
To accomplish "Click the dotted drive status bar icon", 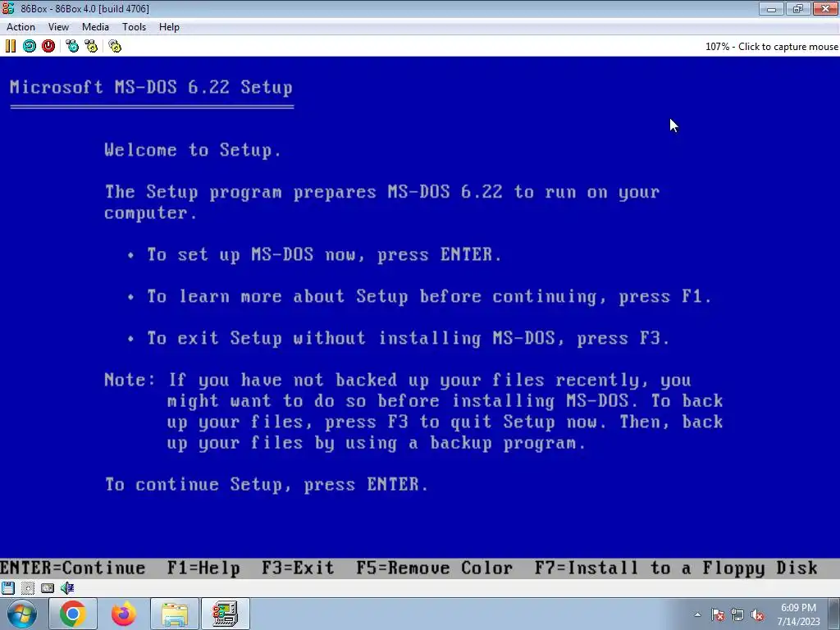I will [28, 588].
